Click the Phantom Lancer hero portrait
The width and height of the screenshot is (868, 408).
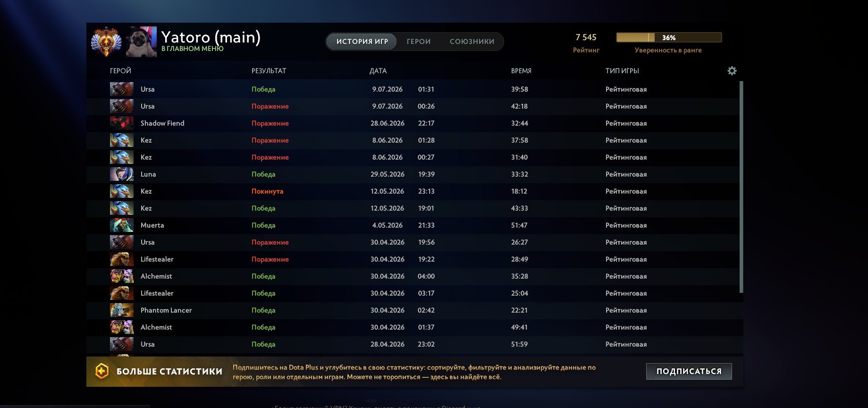122,310
